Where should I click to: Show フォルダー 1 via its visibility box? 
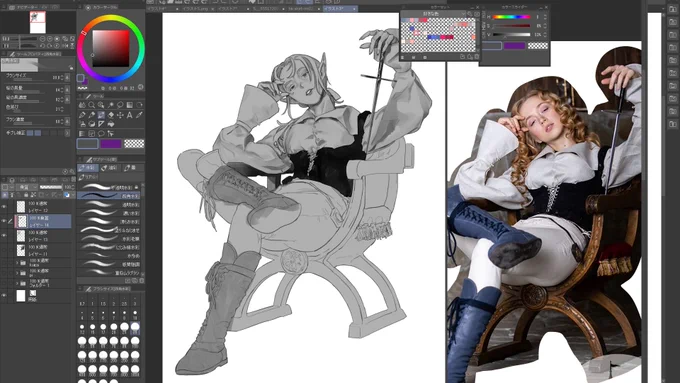[4, 283]
